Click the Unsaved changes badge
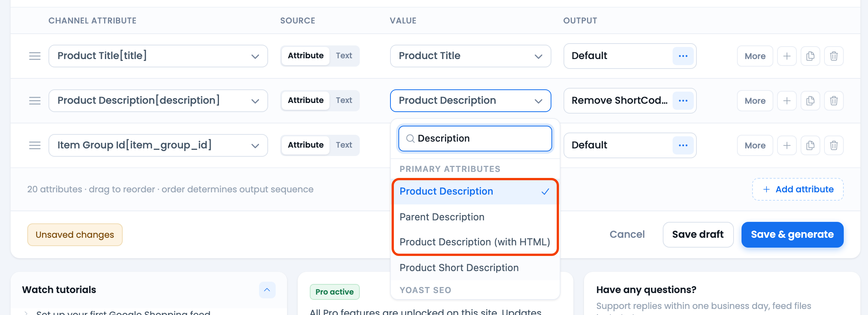Viewport: 868px width, 315px height. point(75,235)
